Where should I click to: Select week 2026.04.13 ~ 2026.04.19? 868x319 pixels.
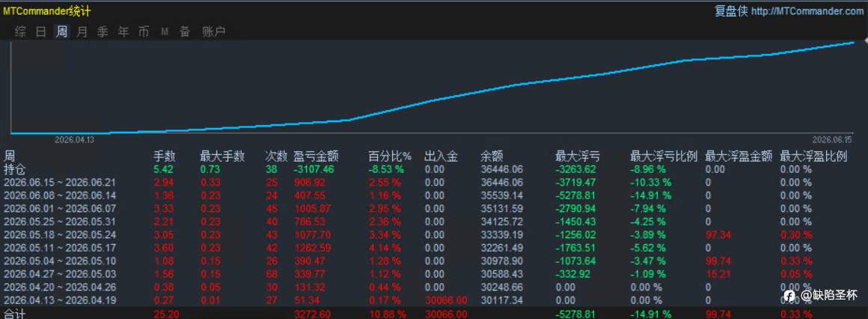58,301
